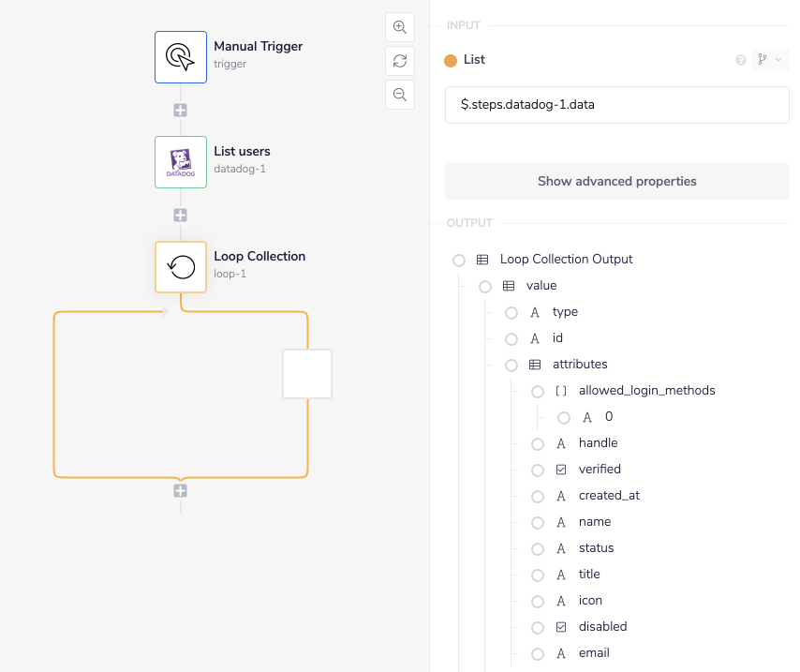800x672 pixels.
Task: Select the radio next to the verified field
Action: pos(537,469)
